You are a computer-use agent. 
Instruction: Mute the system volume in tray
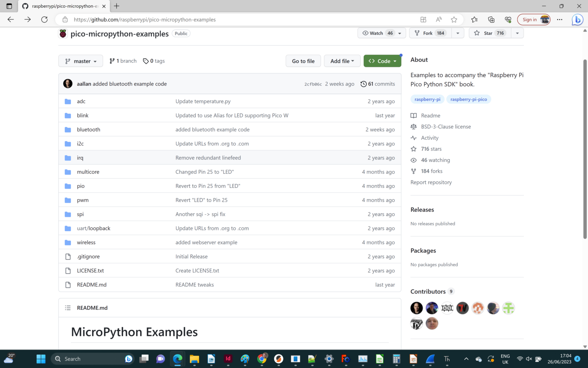point(529,359)
